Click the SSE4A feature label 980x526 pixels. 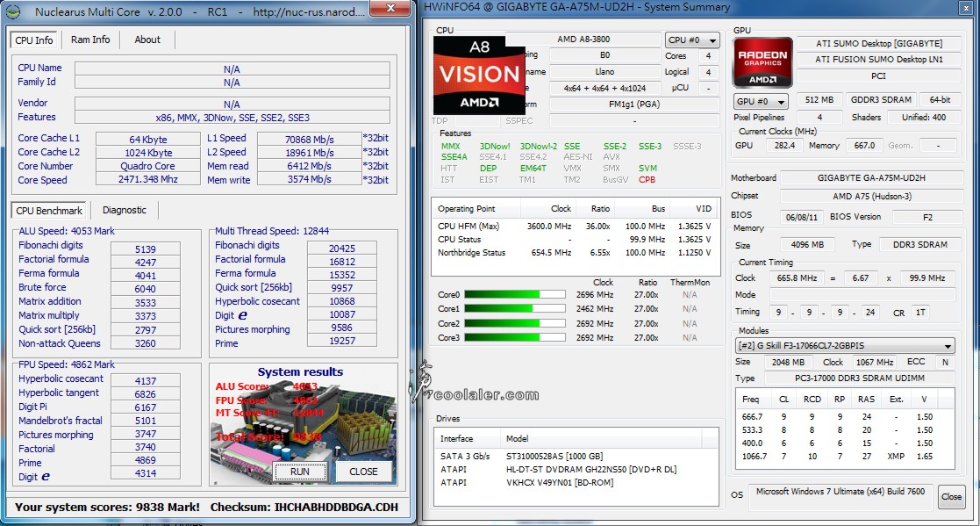[454, 157]
